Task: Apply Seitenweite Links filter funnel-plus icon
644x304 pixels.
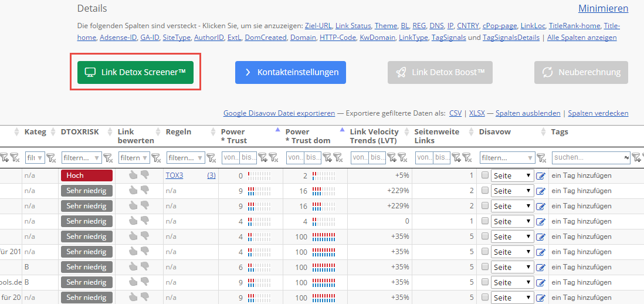Action: coord(456,157)
